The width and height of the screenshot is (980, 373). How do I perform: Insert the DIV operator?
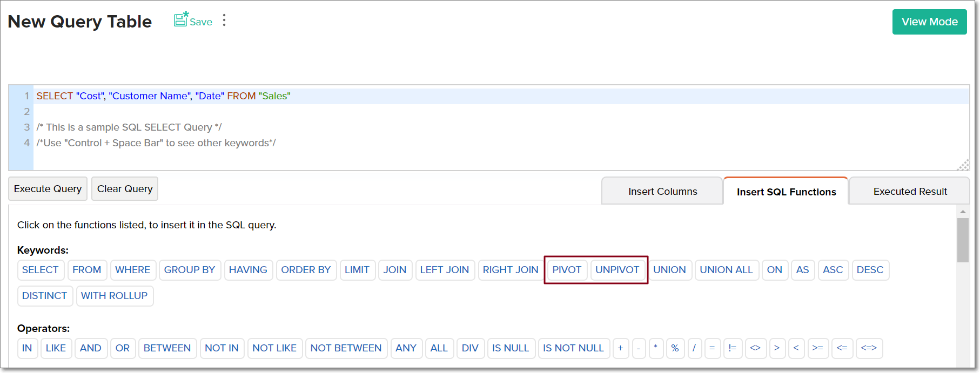[471, 348]
